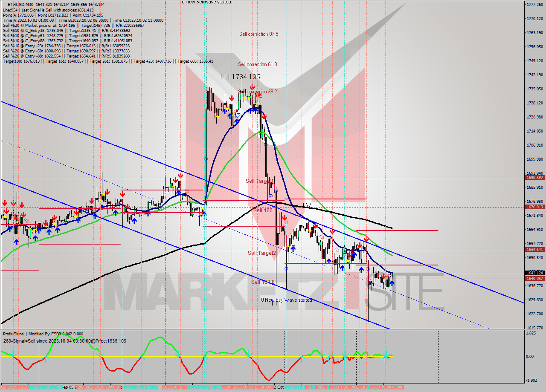Click the 'Sell Target1' label
Screen dimensions: 546x392
[x=259, y=181]
